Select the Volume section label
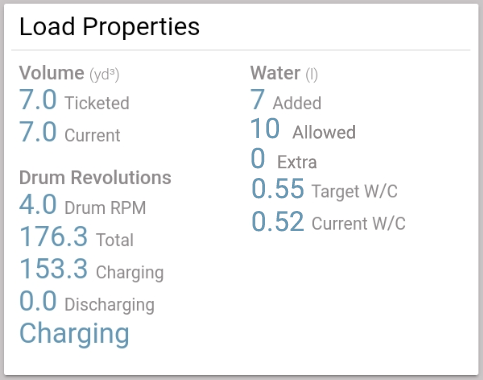The width and height of the screenshot is (483, 380). click(52, 73)
